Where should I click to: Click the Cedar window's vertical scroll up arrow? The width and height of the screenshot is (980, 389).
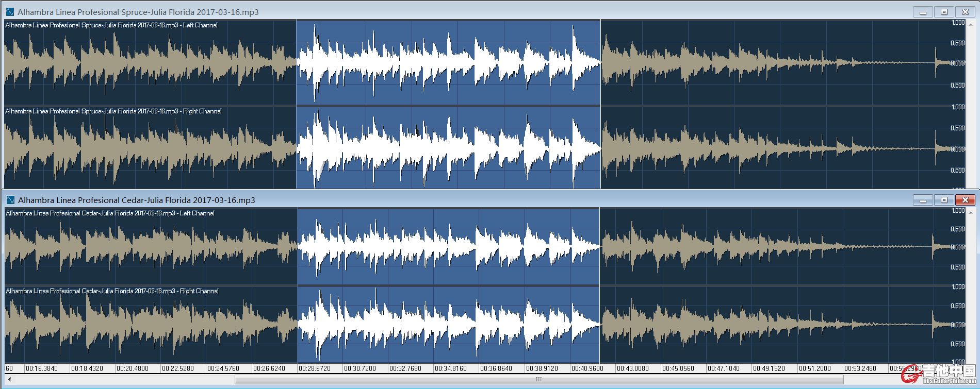coord(971,212)
